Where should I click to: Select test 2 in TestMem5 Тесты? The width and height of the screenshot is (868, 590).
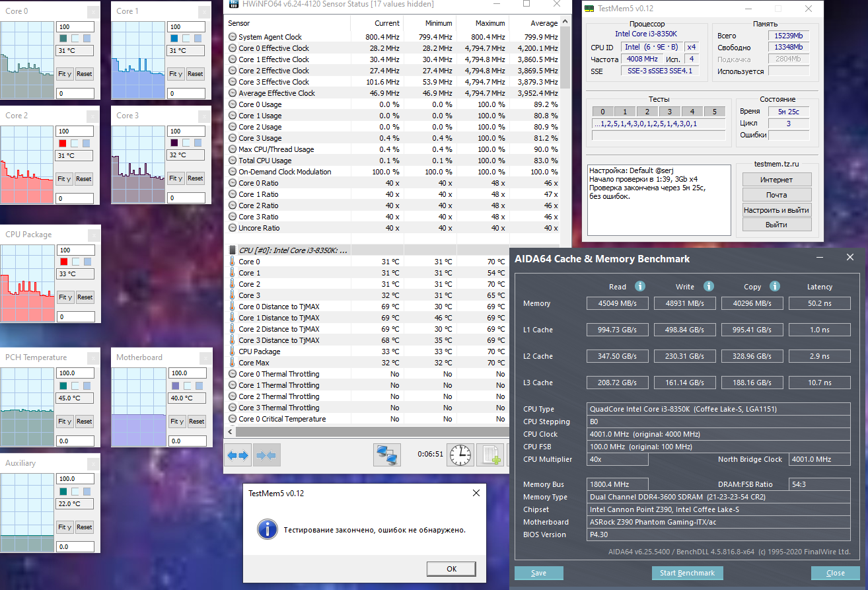pyautogui.click(x=647, y=112)
